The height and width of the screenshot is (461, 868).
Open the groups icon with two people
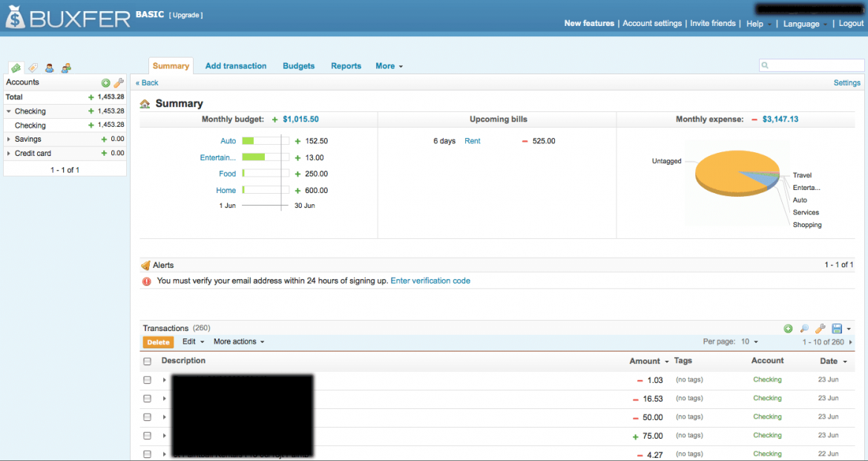click(x=66, y=68)
